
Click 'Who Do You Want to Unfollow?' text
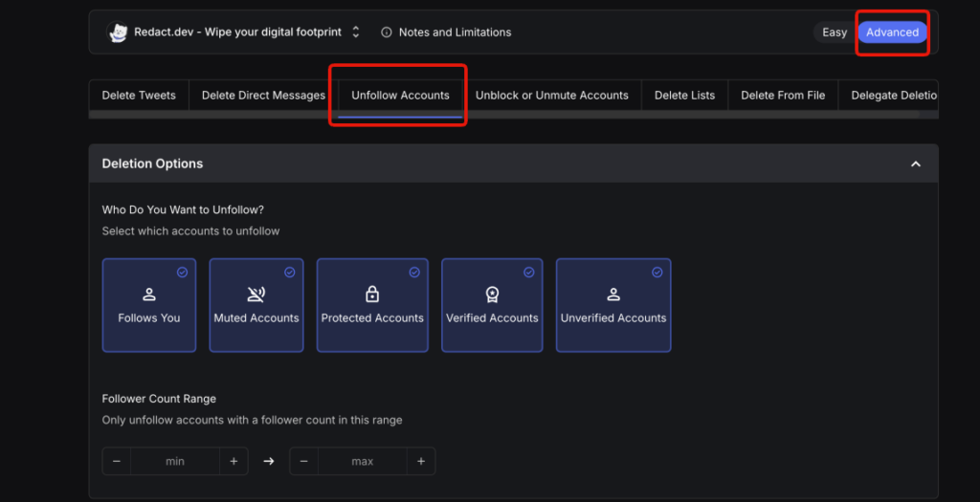[183, 209]
